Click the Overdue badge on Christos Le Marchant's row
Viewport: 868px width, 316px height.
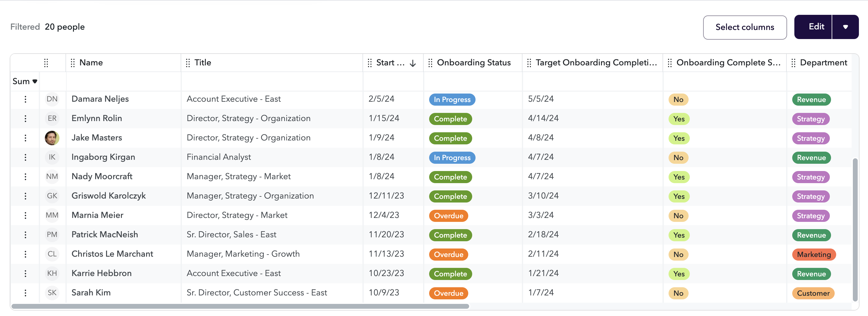tap(448, 255)
